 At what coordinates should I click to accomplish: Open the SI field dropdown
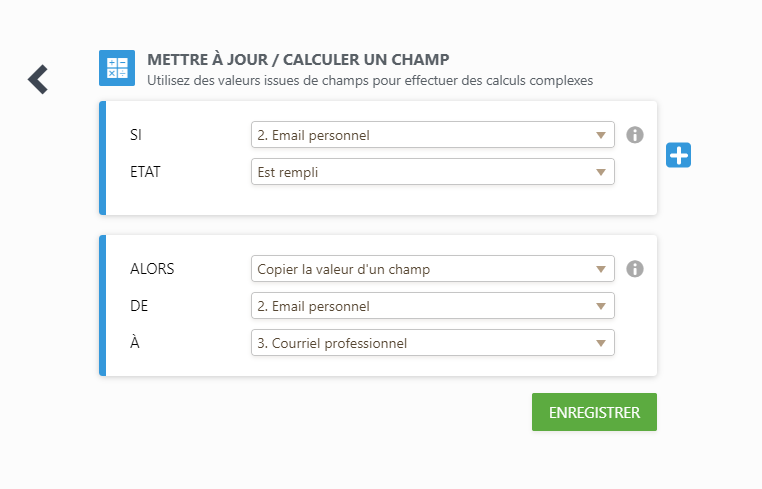(x=433, y=135)
